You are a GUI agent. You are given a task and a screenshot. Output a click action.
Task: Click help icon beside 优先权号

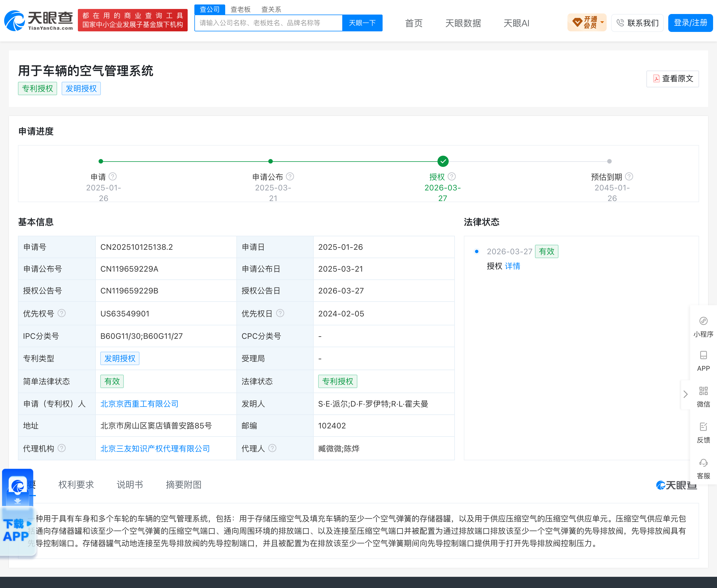(x=62, y=313)
